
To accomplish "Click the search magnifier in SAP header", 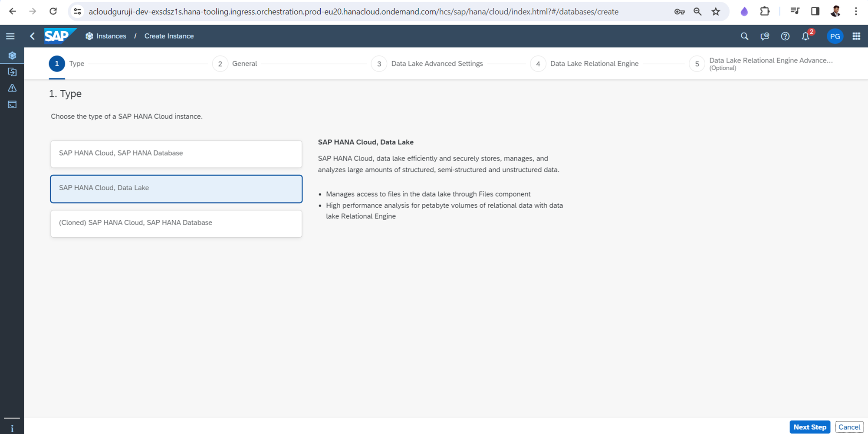I will [744, 36].
